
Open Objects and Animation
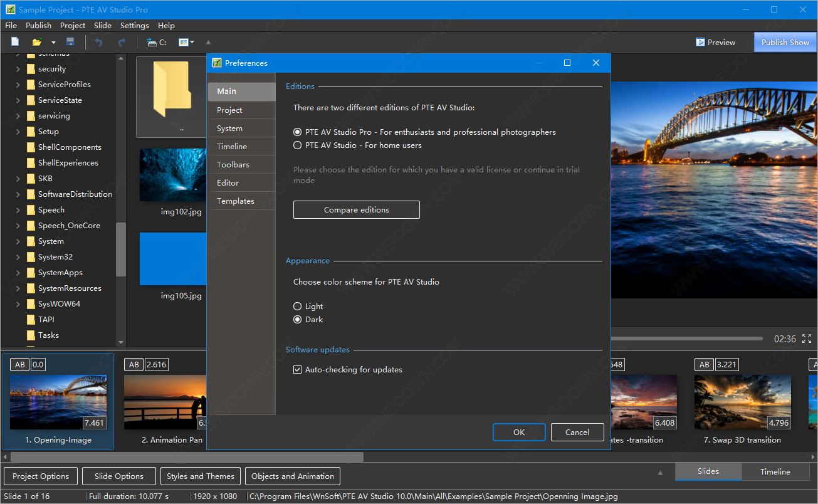click(293, 476)
